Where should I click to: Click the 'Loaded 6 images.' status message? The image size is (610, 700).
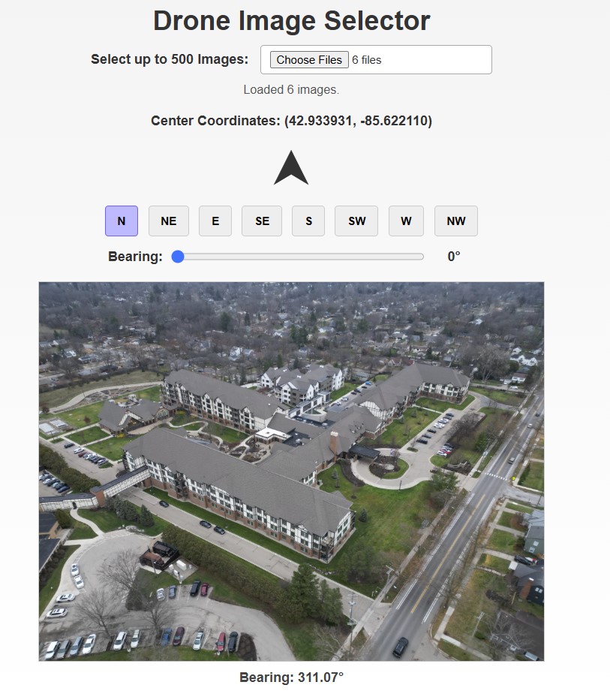(291, 90)
